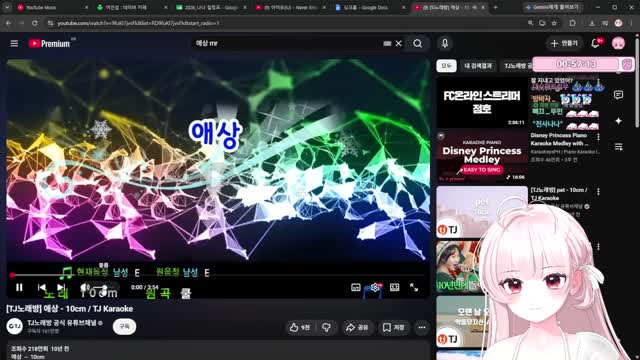The height and width of the screenshot is (360, 640).
Task: Dislike the video with thumbs down
Action: tap(327, 327)
